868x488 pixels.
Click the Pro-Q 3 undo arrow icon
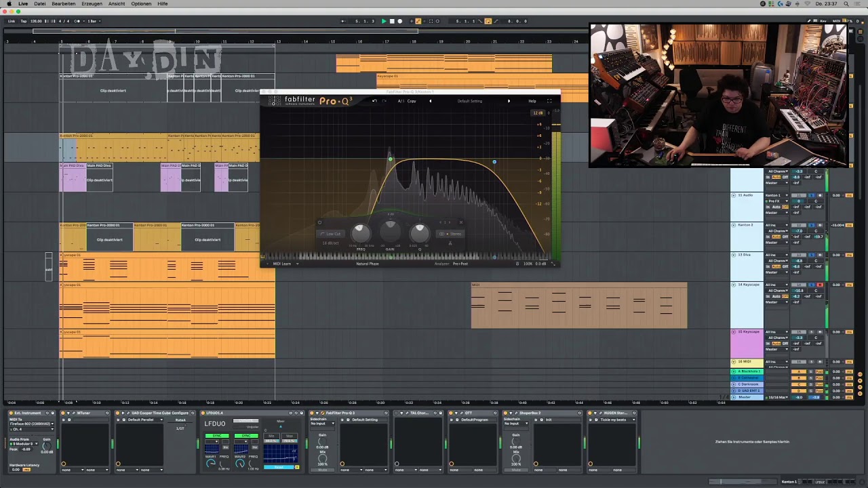coord(374,101)
